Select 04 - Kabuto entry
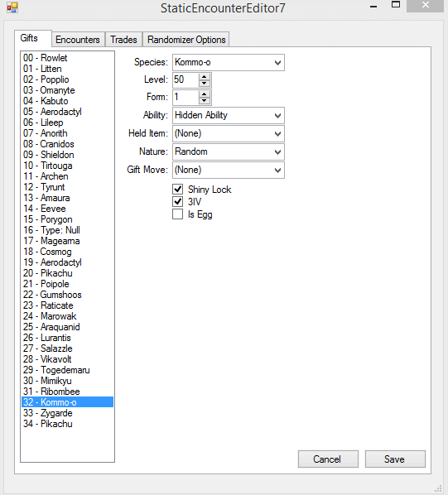 pyautogui.click(x=67, y=101)
